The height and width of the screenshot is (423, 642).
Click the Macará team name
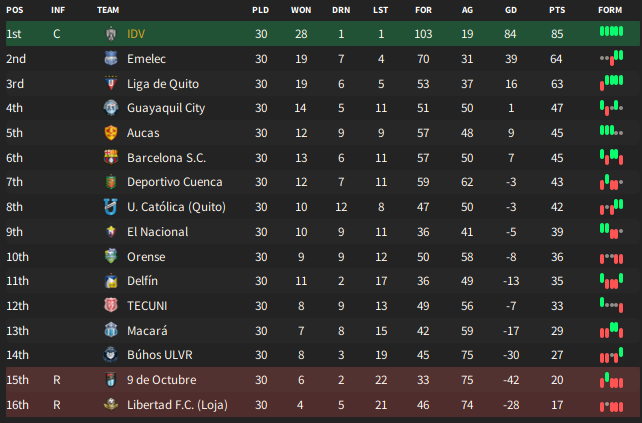[147, 330]
